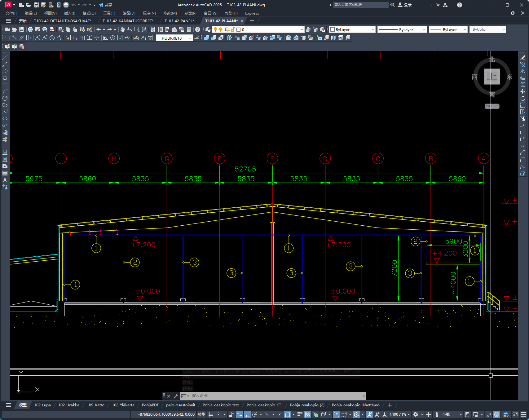Viewport: 529px width, 420px height.
Task: Click the 共享 share button
Action: click(x=105, y=5)
